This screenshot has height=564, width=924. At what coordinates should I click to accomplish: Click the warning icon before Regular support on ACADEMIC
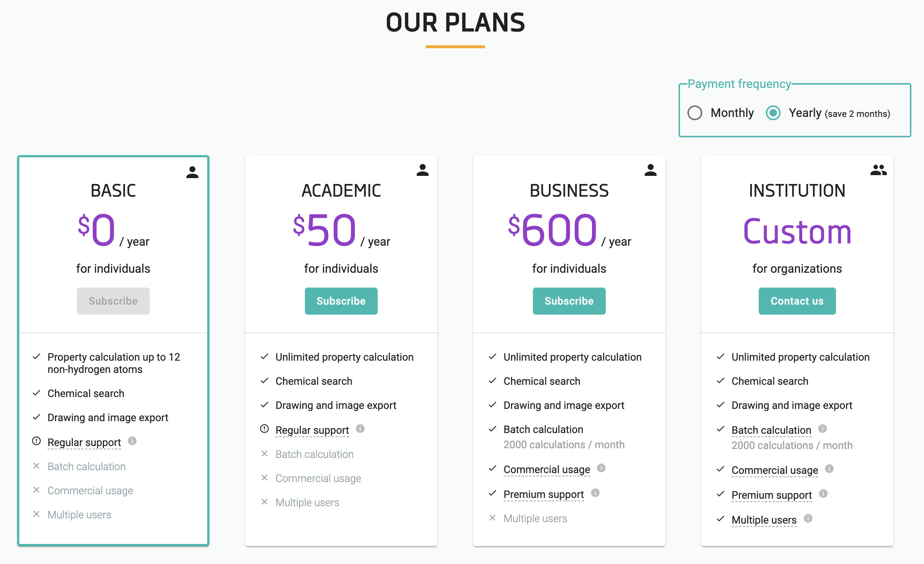(x=265, y=429)
